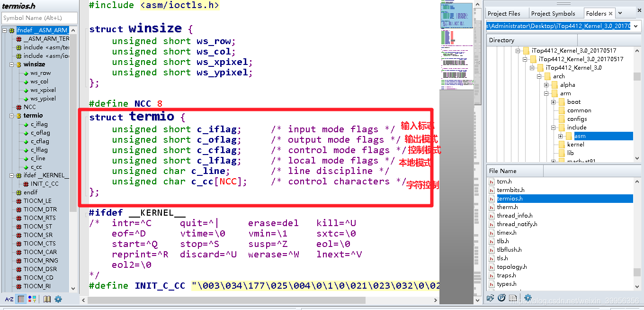Select the configs folder in tree
644x310 pixels.
point(577,119)
